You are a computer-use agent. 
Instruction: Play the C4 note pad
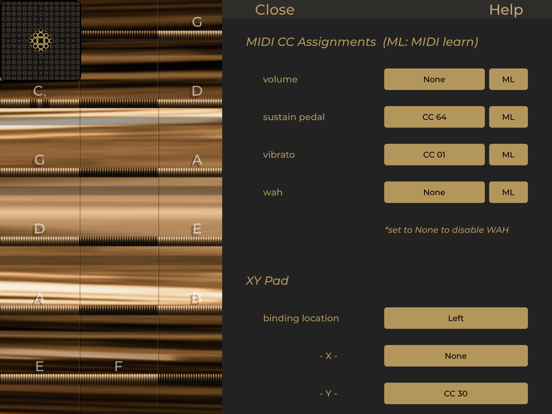coord(39,92)
